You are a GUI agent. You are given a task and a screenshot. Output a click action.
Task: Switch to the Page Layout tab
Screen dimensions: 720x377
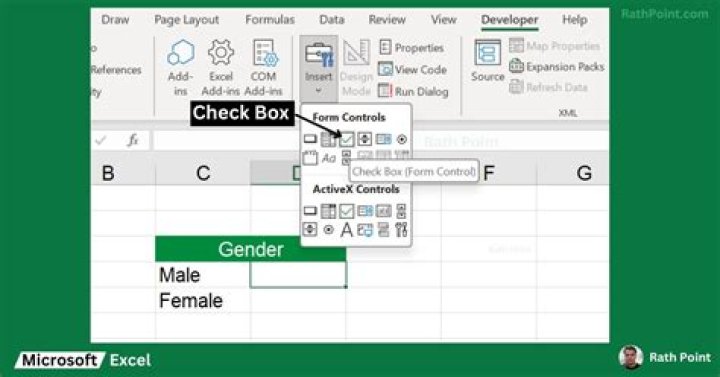click(x=186, y=20)
